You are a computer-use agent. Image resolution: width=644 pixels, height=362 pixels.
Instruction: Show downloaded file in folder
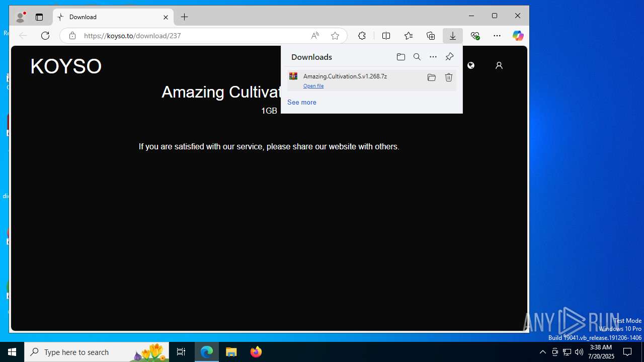(431, 77)
